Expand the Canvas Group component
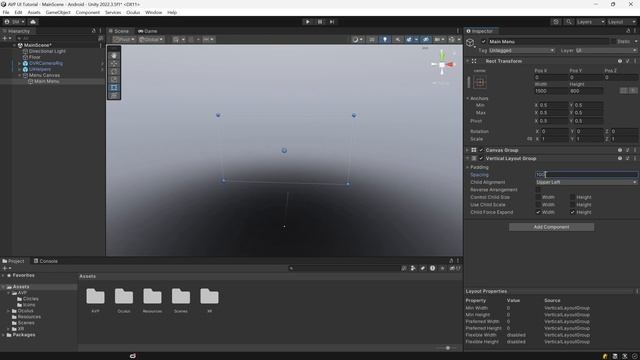640x360 pixels. click(468, 150)
